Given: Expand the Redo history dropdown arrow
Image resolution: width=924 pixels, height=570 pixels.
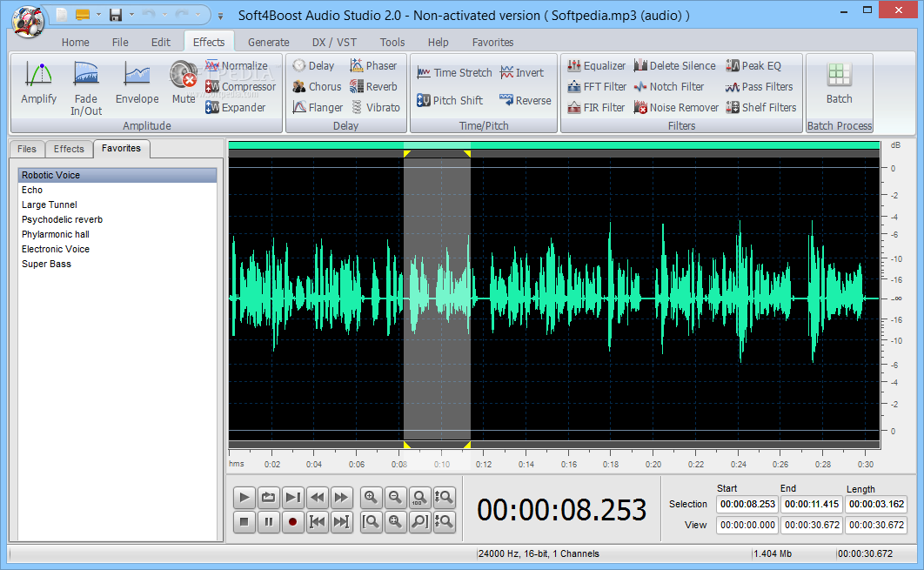Looking at the screenshot, I should [198, 15].
